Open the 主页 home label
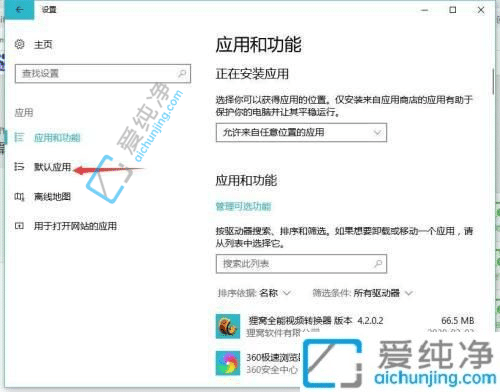Screen dimensions: 500x392 43,44
